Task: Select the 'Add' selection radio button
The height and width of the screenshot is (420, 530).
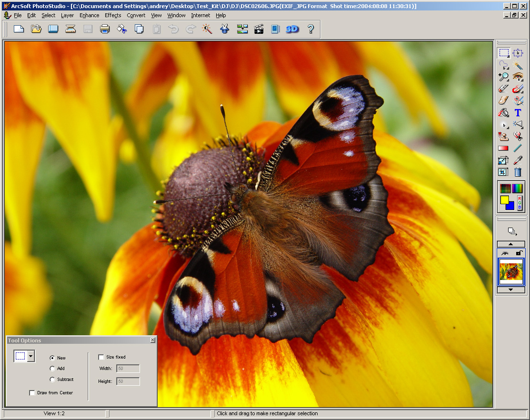Action: tap(52, 368)
